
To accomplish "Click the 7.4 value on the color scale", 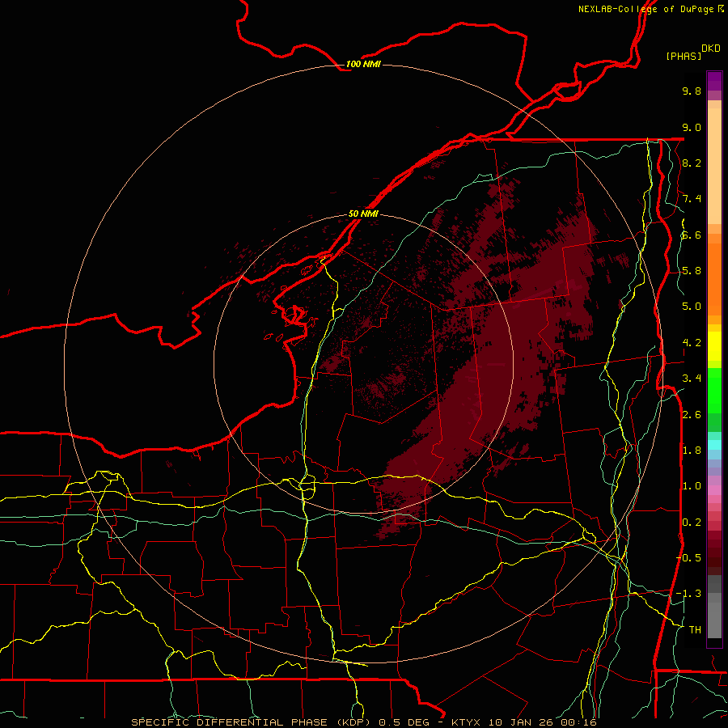I will (x=692, y=199).
